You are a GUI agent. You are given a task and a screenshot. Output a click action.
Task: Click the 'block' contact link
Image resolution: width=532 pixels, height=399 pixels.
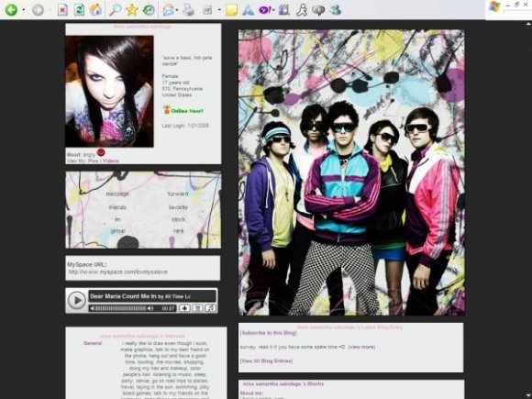pos(178,219)
